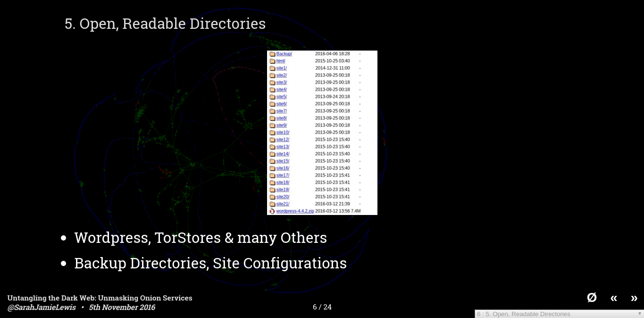Screen dimensions: 644x318
Task: Click the Backup Directories bullet point text
Action: [210, 263]
